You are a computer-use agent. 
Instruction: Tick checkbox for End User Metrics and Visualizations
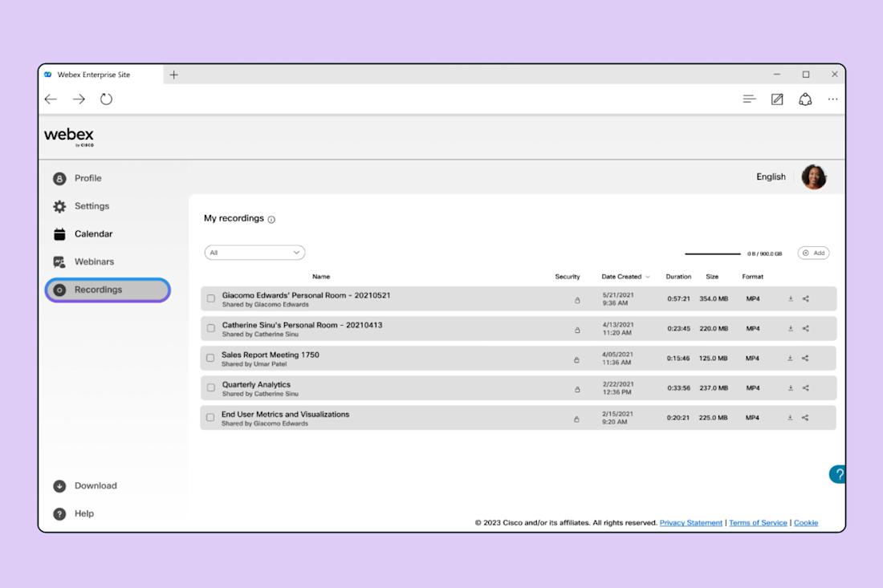click(210, 417)
